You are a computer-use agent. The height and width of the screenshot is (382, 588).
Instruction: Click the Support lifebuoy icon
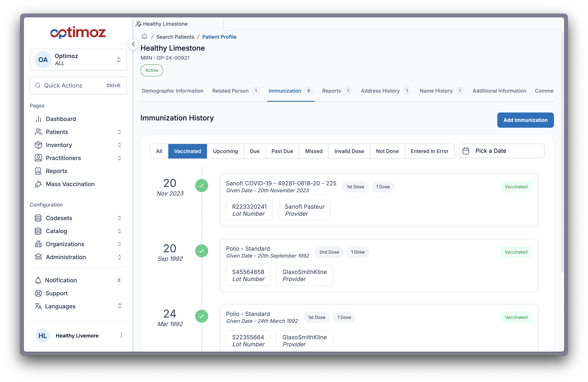(38, 293)
